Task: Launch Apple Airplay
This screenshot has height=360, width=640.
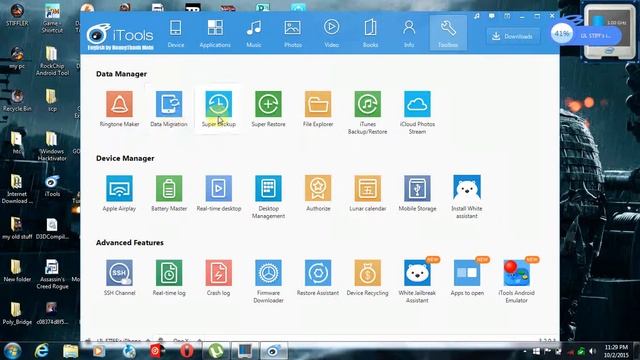Action: point(119,189)
